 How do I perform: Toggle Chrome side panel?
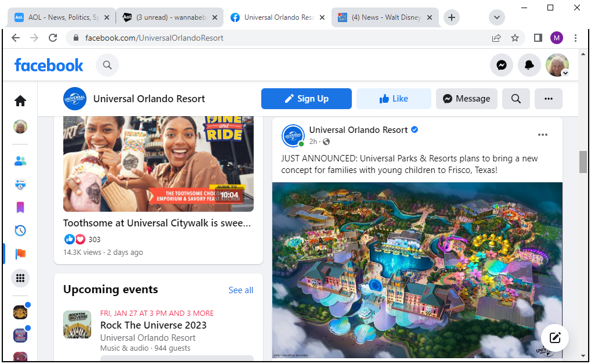pyautogui.click(x=538, y=38)
